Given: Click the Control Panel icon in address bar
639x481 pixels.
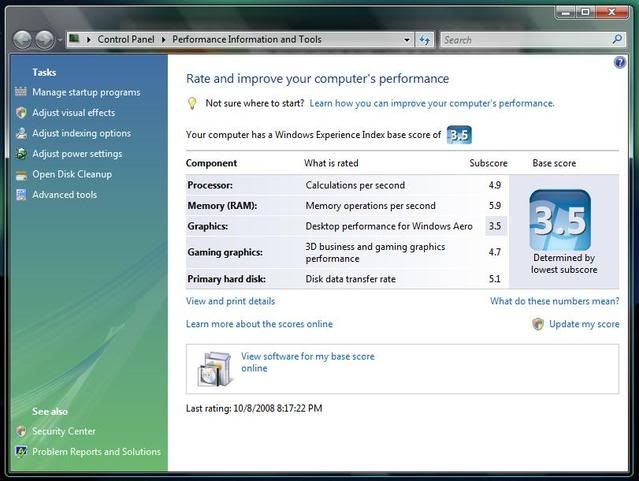Looking at the screenshot, I should tap(74, 39).
